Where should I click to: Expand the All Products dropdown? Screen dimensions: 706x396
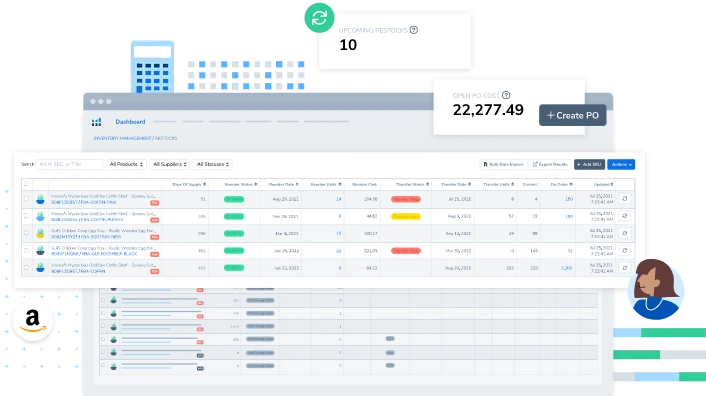click(126, 164)
